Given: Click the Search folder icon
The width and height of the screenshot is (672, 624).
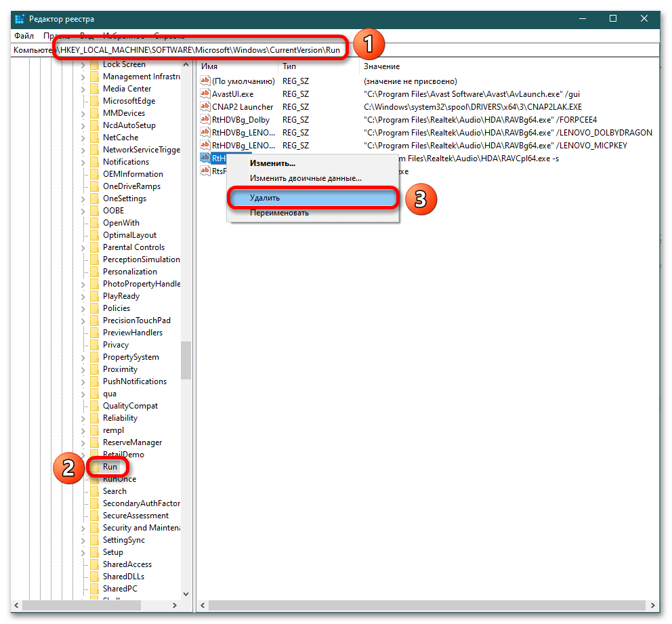Looking at the screenshot, I should (x=94, y=492).
